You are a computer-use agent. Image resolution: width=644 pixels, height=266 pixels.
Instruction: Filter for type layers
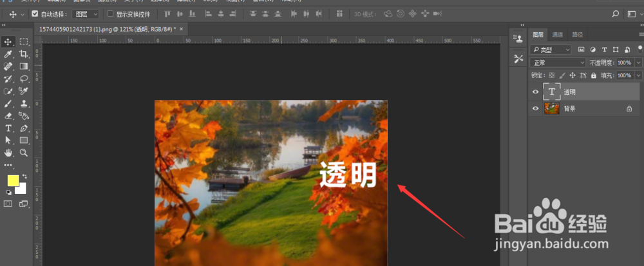(604, 50)
